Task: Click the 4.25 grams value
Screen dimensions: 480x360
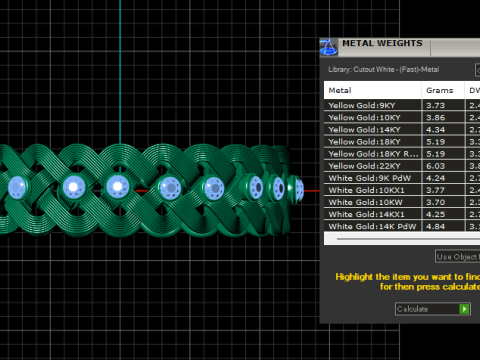Action: [x=435, y=214]
